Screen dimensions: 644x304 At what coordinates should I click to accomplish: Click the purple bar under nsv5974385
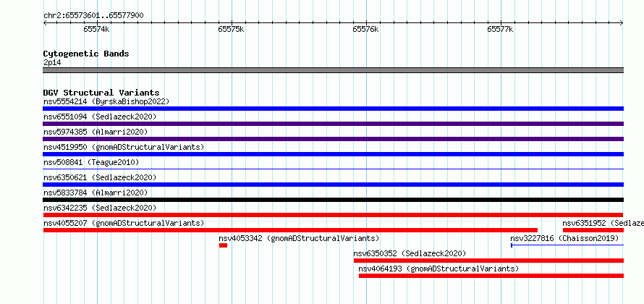pos(333,139)
